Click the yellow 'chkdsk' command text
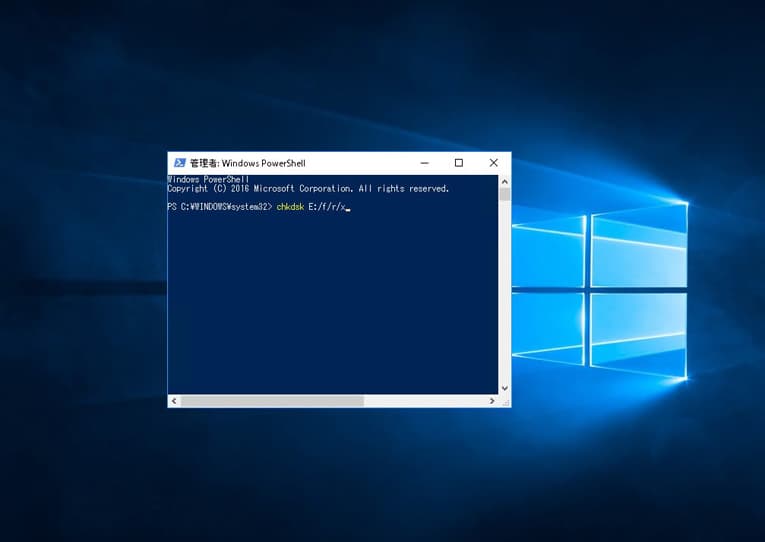Image resolution: width=765 pixels, height=542 pixels. click(x=290, y=207)
